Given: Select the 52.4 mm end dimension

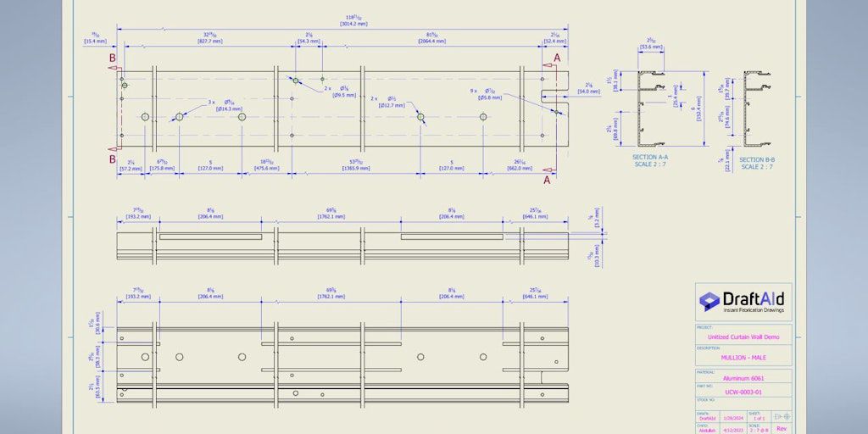Looking at the screenshot, I should (554, 39).
